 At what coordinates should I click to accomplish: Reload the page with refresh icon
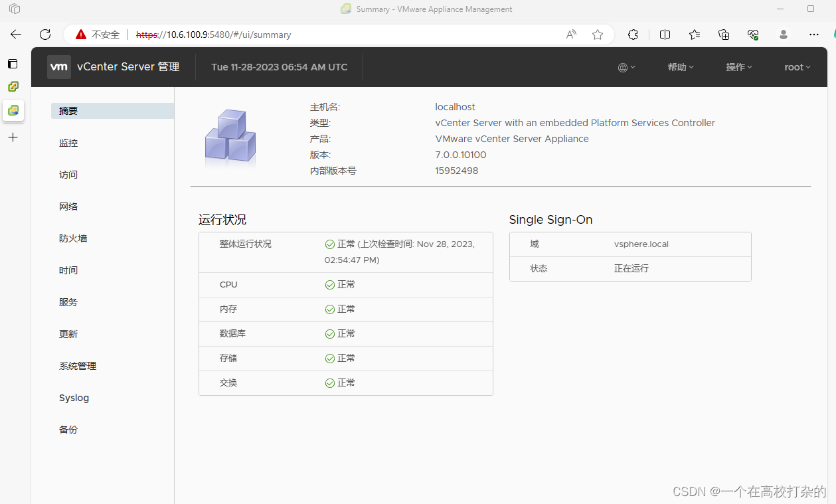click(x=45, y=35)
